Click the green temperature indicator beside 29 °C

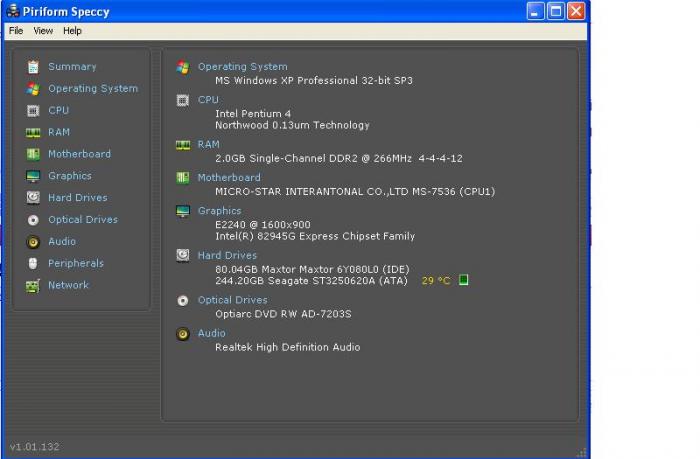tap(463, 280)
